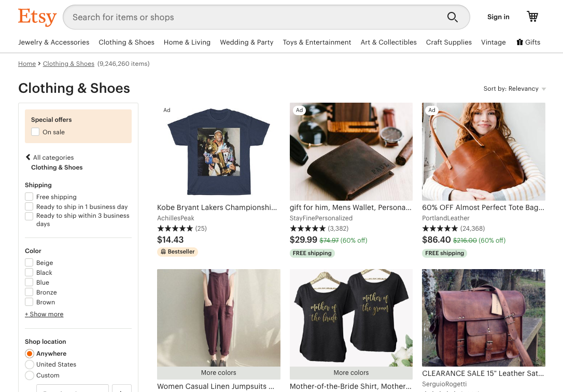Click More colors on Mother-of-the-Bride shirt
Screen dimensions: 563x392
click(351, 373)
